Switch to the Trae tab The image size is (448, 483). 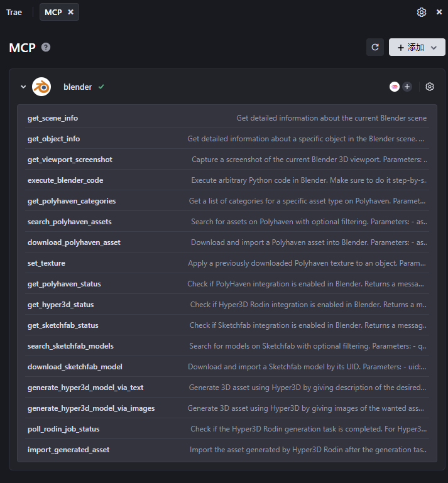coord(14,13)
